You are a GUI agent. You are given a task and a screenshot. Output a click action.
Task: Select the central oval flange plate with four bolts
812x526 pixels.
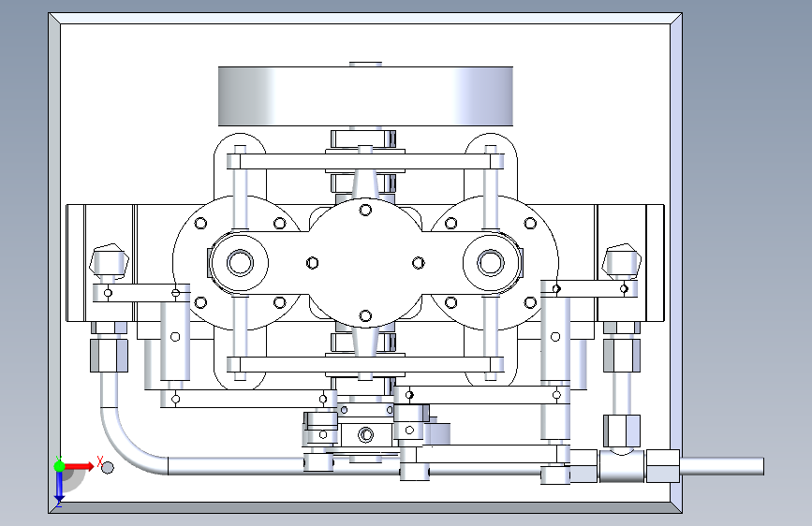[365, 263]
